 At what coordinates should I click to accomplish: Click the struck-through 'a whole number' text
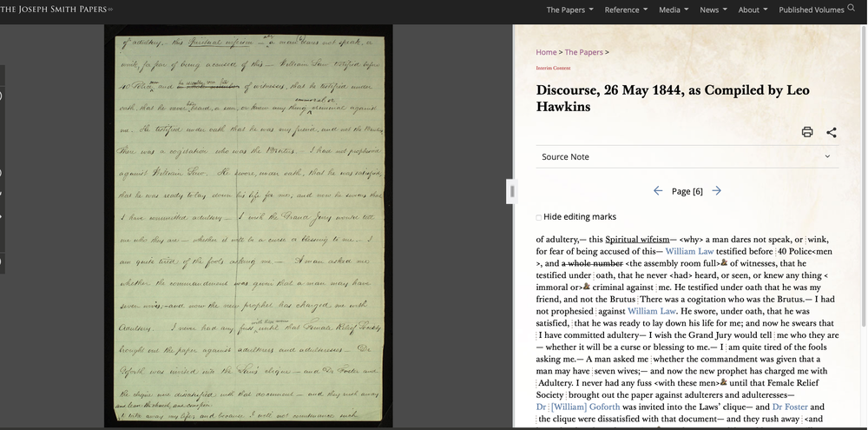click(x=591, y=264)
